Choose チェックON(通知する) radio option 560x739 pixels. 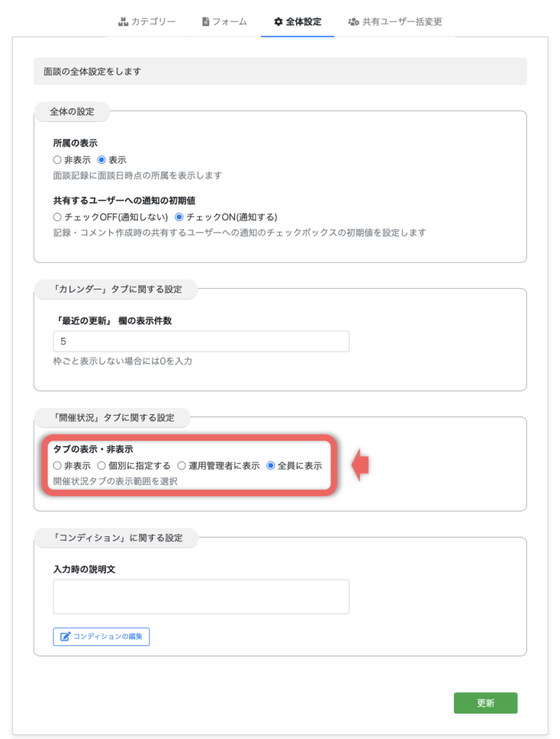tap(180, 217)
